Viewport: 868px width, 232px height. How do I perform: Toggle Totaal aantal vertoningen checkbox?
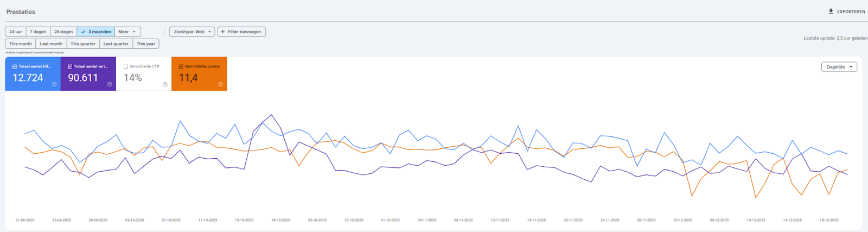coord(70,66)
